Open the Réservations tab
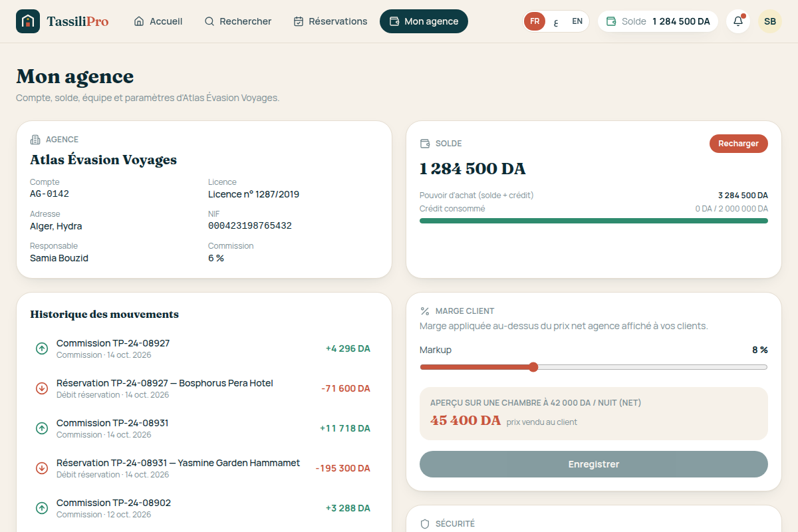Image resolution: width=798 pixels, height=532 pixels. click(x=331, y=21)
